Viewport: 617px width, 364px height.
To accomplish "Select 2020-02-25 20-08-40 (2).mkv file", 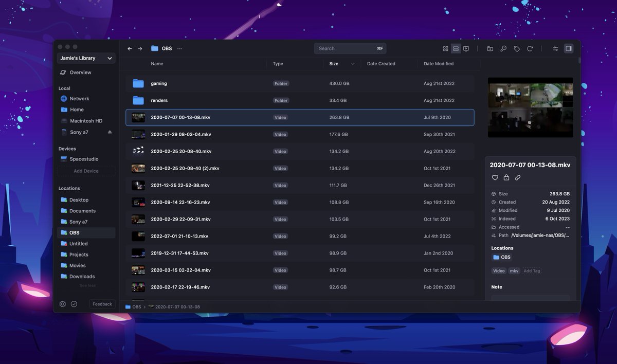I will click(300, 168).
